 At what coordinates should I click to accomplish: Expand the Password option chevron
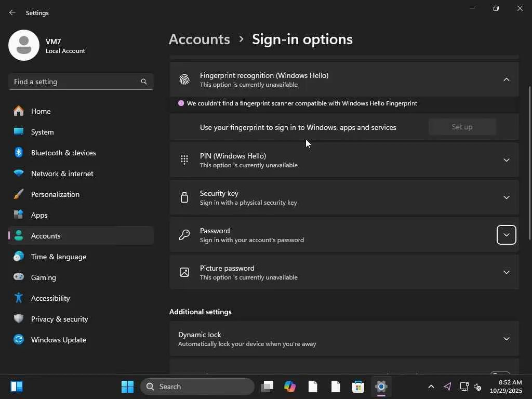506,235
